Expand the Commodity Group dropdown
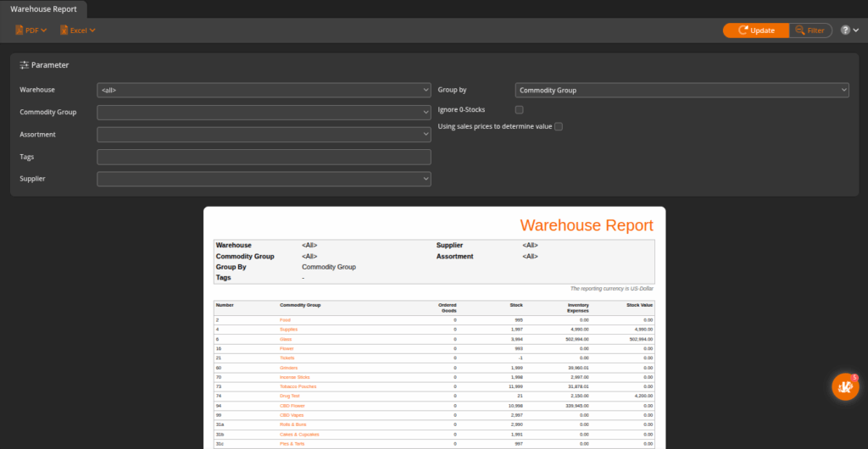Viewport: 868px width, 449px height. click(x=264, y=112)
